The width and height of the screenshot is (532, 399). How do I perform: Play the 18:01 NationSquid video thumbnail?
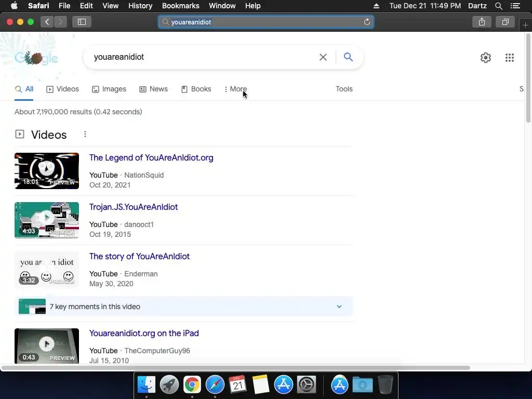47,171
